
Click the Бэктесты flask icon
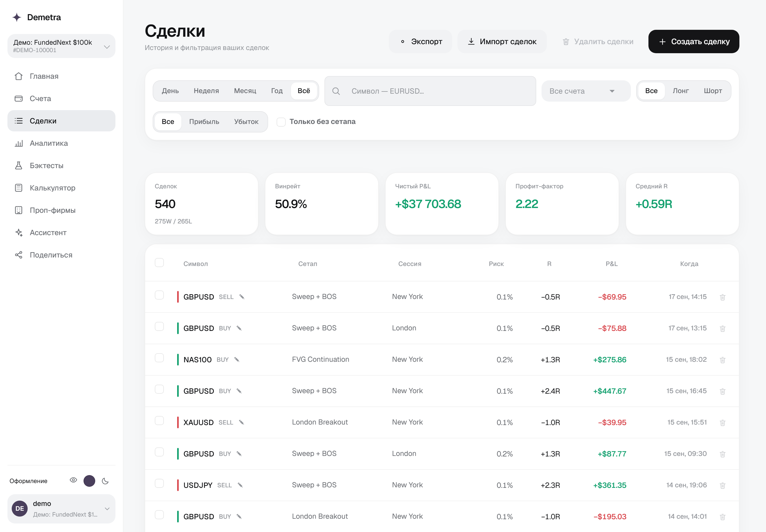19,166
